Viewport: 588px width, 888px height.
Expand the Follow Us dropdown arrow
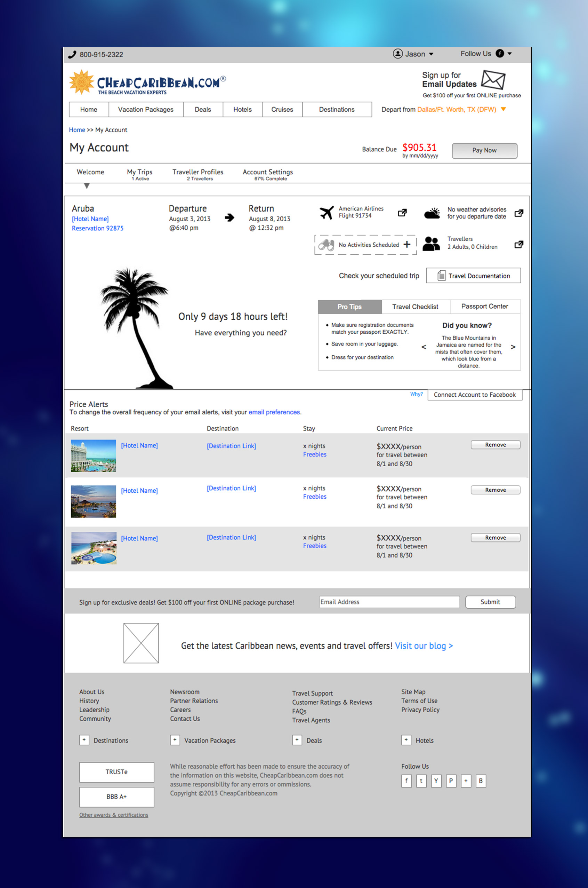click(x=509, y=53)
